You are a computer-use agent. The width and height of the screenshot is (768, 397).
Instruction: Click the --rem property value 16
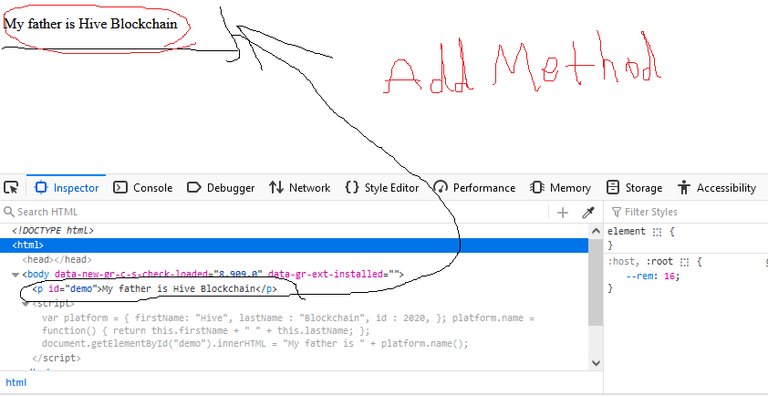pyautogui.click(x=670, y=276)
